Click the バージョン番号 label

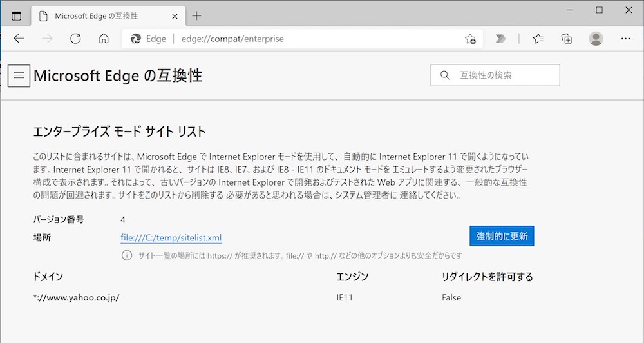point(59,220)
